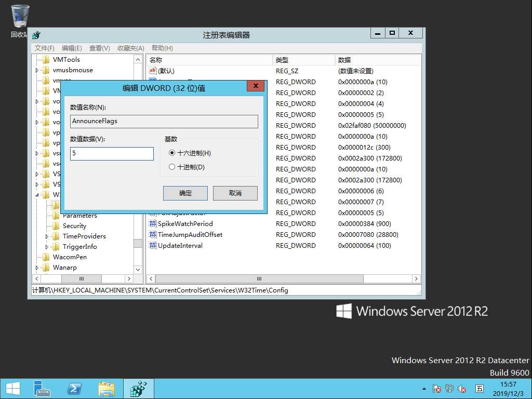
Task: Click the tree pane scroll down arrow
Action: (x=138, y=270)
